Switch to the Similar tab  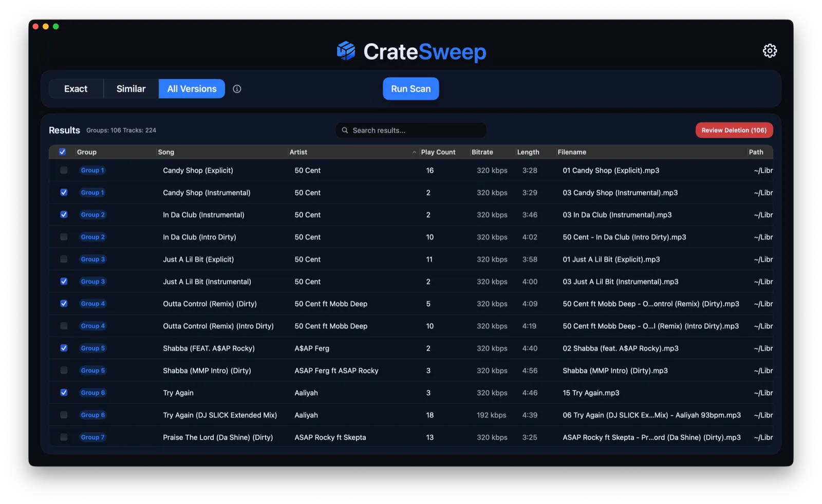[131, 89]
